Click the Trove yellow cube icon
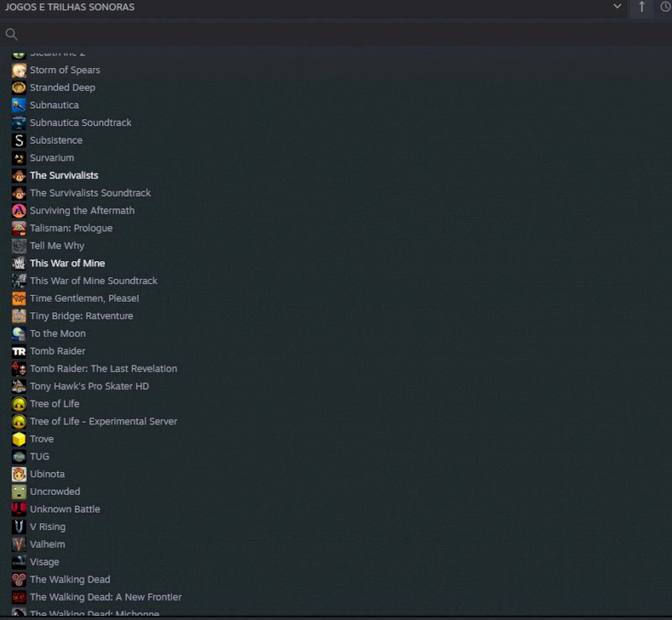This screenshot has height=620, width=672. (x=18, y=439)
